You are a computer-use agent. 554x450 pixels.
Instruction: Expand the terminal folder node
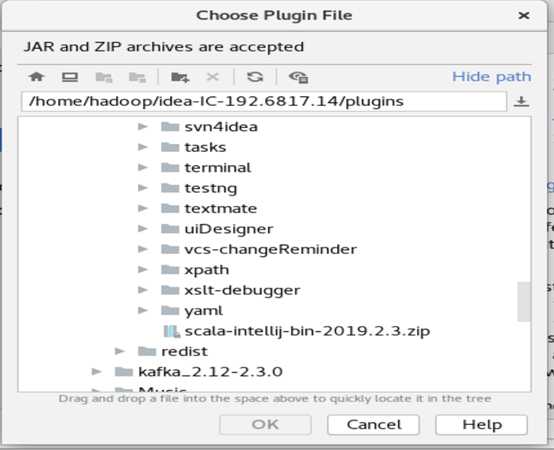click(x=142, y=167)
